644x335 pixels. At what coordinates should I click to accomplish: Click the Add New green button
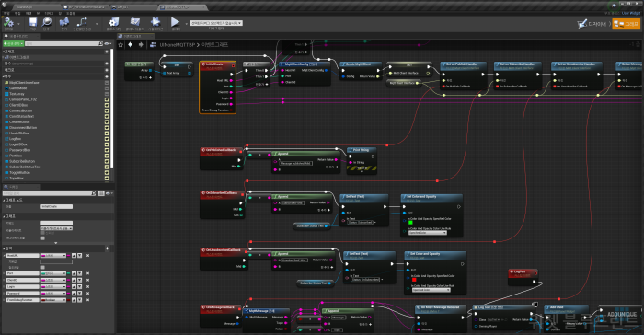14,43
